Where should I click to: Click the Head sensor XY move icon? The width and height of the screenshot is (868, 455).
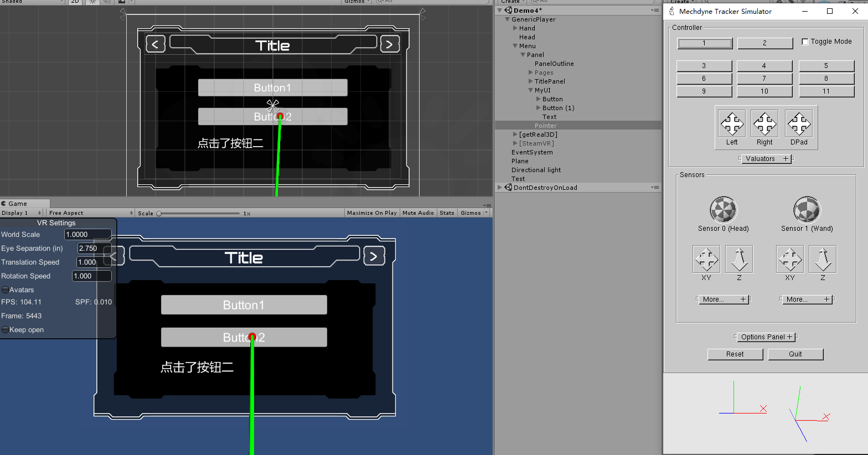click(x=706, y=259)
